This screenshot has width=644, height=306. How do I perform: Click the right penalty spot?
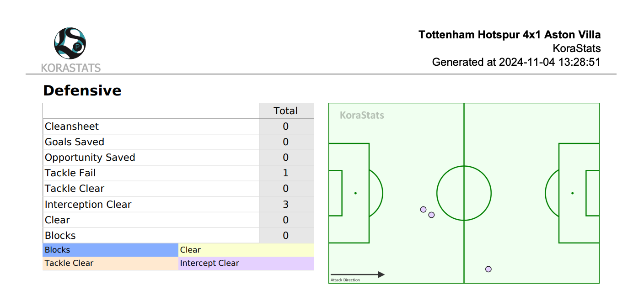(572, 193)
